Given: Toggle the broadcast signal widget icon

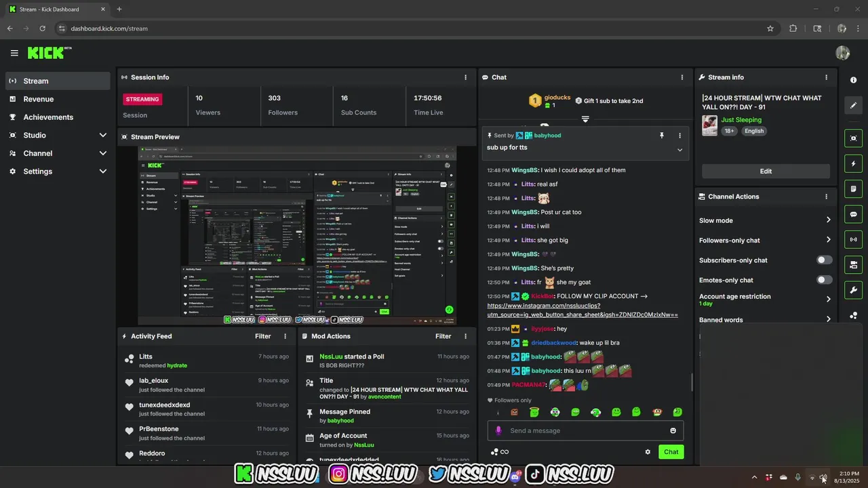Looking at the screenshot, I should coord(853,239).
